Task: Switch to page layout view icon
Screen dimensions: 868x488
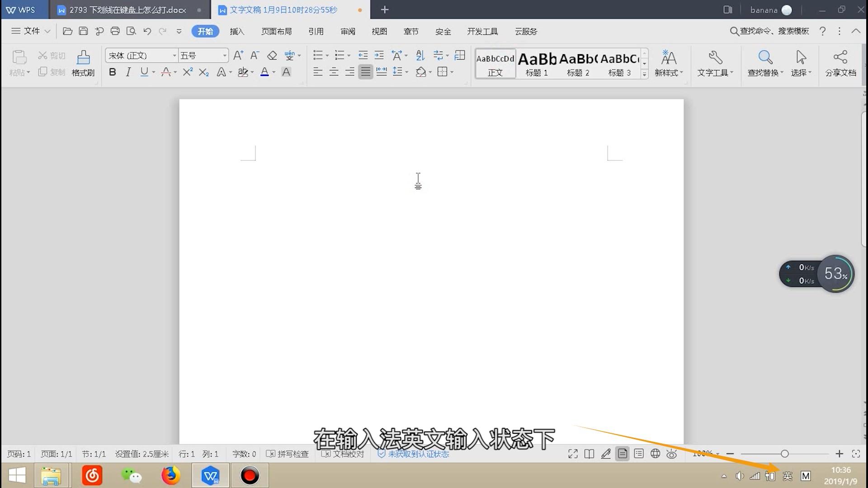Action: 623,454
